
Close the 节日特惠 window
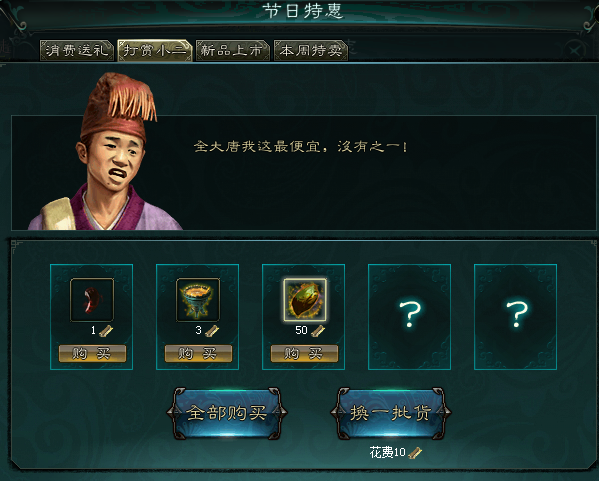coord(575,50)
